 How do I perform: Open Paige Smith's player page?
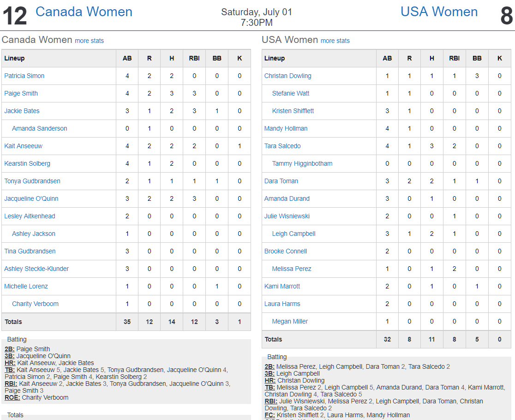[x=21, y=93]
